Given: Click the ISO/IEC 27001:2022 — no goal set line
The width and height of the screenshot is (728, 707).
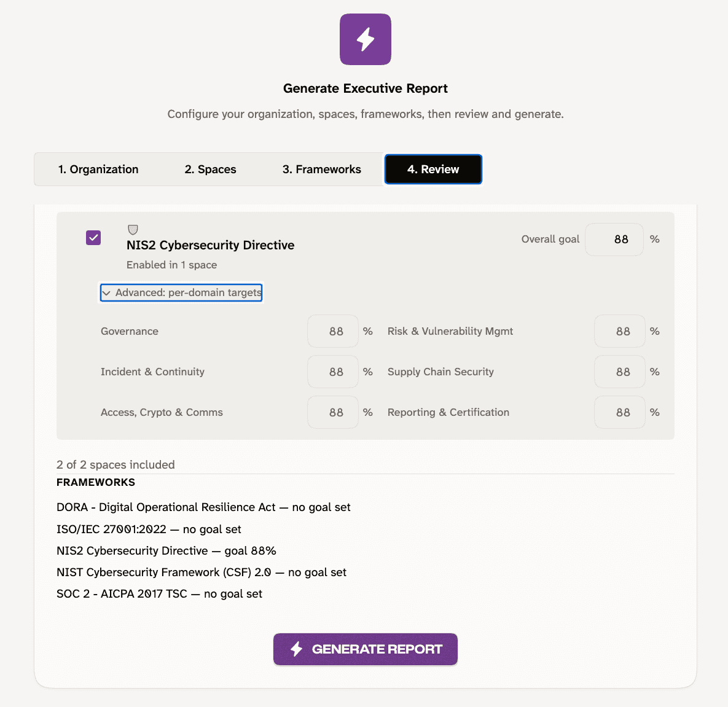Looking at the screenshot, I should click(149, 529).
